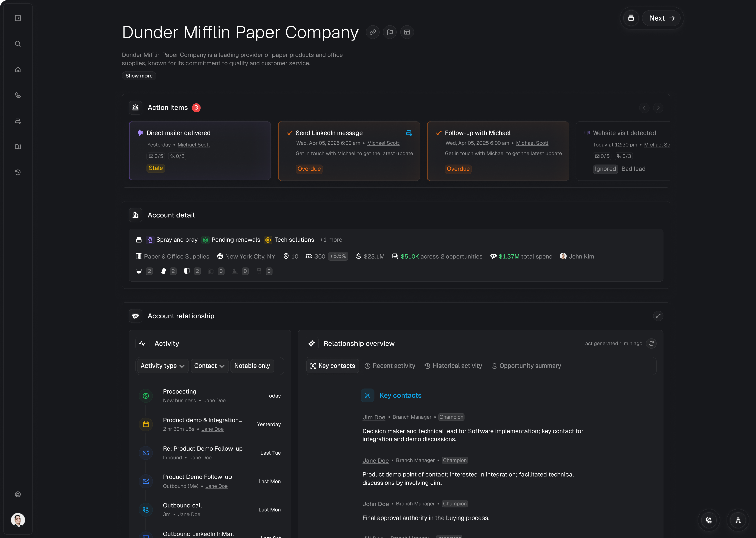Expand description with Show more
The width and height of the screenshot is (756, 538).
[139, 76]
